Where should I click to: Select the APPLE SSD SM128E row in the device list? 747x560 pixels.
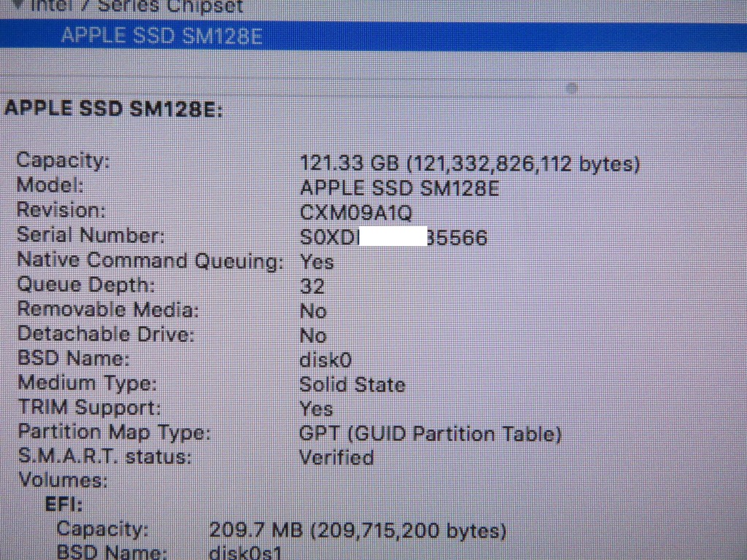point(373,36)
